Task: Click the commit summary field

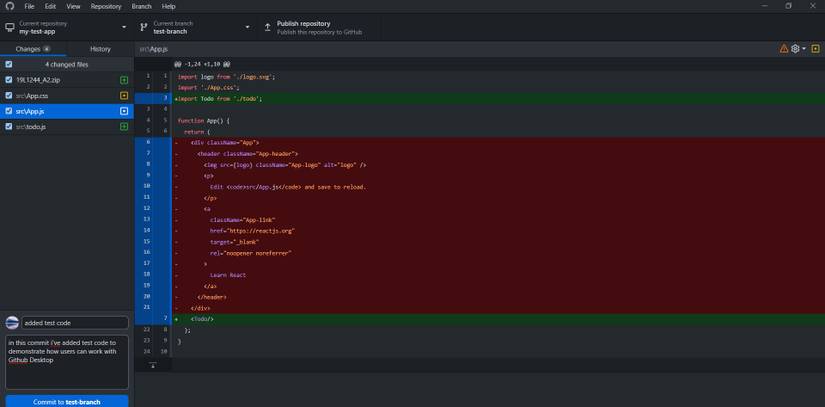Action: [75, 323]
